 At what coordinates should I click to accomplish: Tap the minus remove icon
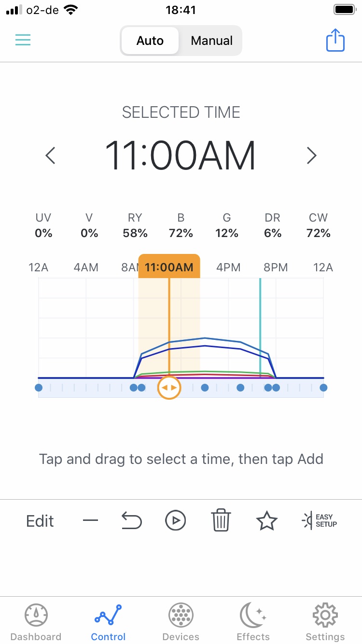90,520
